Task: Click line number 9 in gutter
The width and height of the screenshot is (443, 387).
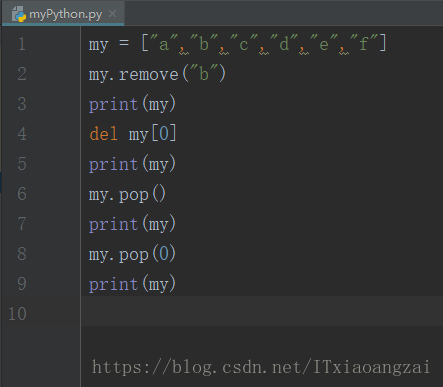Action: [x=22, y=284]
